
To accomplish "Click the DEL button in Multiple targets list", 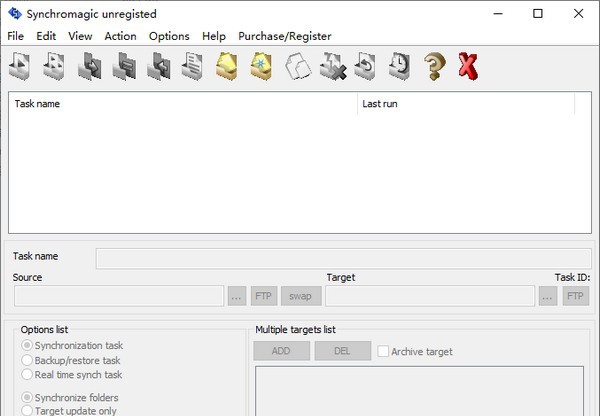I will click(x=342, y=351).
